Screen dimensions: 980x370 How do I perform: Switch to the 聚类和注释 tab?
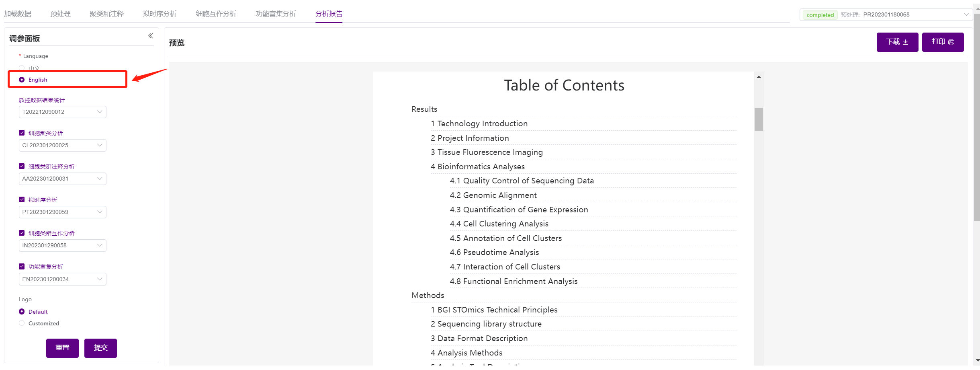106,14
